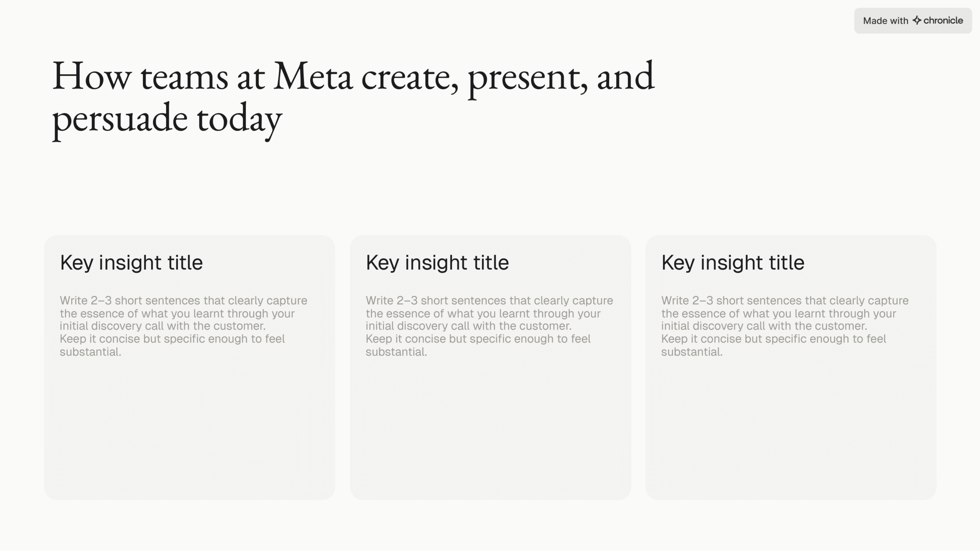Click the word 'Meta' in heading
The height and width of the screenshot is (551, 980).
tap(312, 77)
